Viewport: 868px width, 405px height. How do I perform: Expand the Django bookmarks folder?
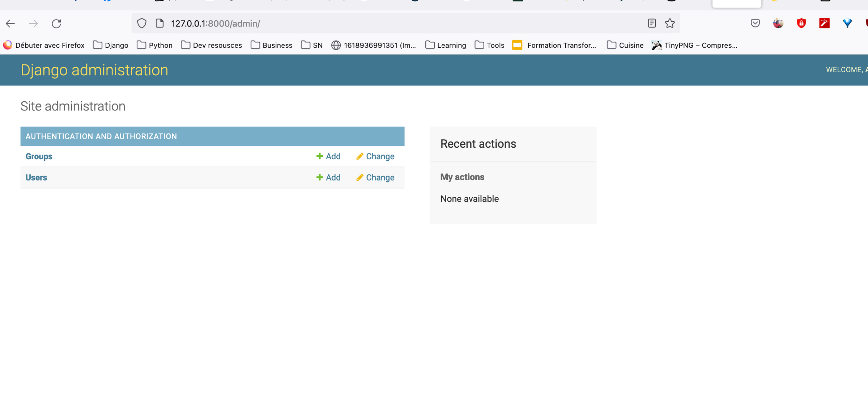click(x=110, y=45)
